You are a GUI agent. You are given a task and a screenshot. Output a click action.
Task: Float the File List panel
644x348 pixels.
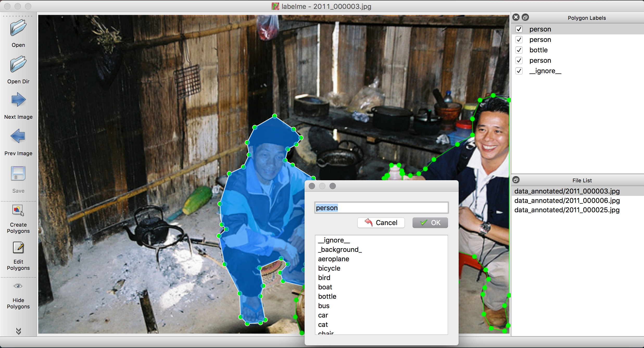(516, 180)
